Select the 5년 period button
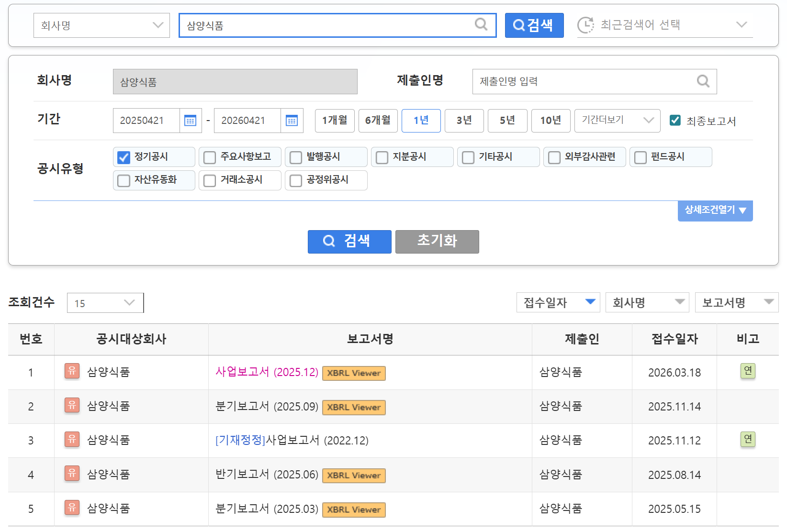The image size is (787, 532). [507, 121]
